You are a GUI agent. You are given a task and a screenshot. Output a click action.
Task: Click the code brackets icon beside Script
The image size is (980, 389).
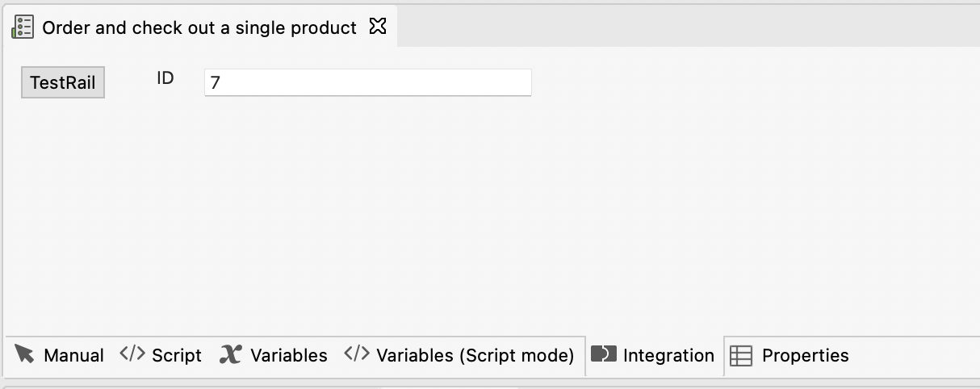(x=132, y=354)
